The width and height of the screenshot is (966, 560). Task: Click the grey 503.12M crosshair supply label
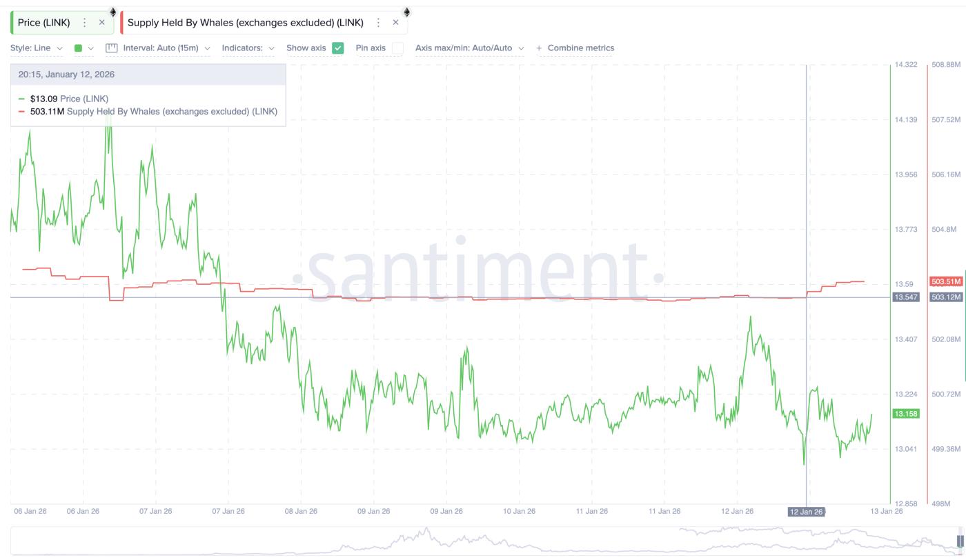pos(946,297)
